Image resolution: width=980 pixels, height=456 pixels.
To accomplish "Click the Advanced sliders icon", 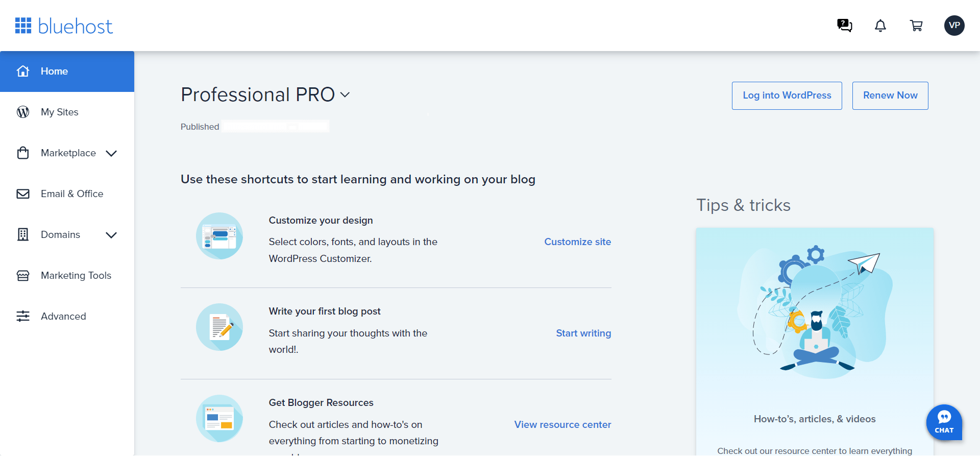I will (23, 316).
